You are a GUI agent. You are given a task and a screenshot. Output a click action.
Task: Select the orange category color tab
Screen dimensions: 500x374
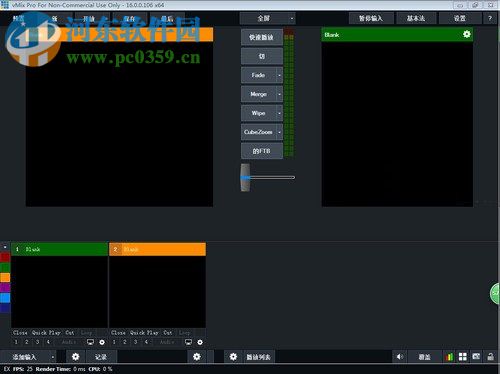5,277
